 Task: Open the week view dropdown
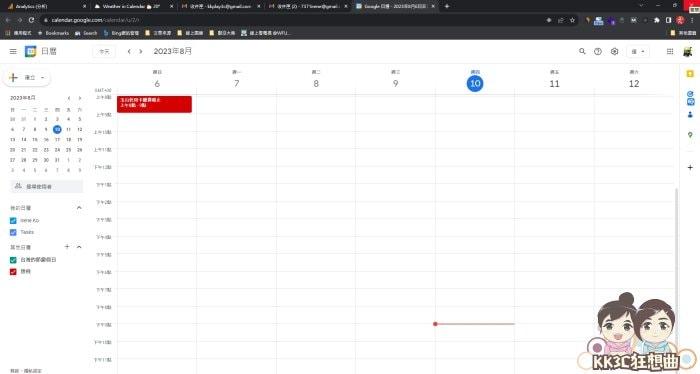[638, 51]
